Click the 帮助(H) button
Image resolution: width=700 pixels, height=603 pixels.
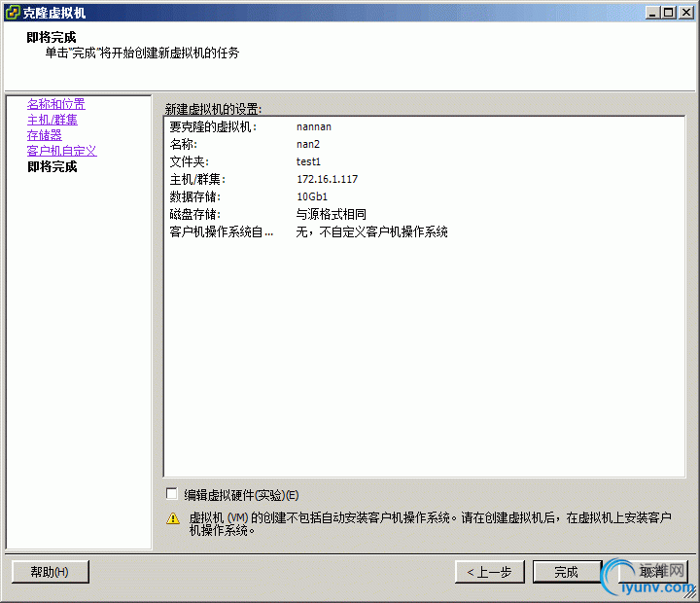[x=50, y=572]
